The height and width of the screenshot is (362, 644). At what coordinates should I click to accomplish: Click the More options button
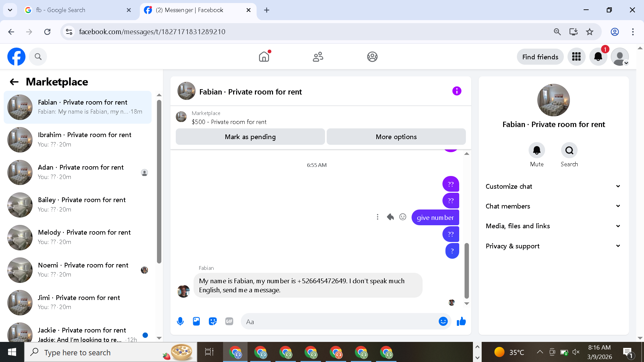[x=396, y=137]
